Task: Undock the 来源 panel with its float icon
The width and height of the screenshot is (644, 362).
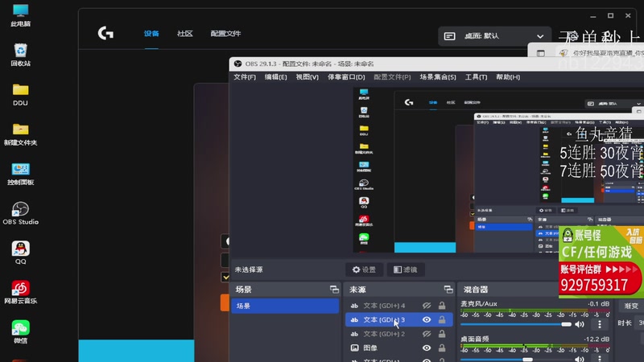Action: pos(448,290)
